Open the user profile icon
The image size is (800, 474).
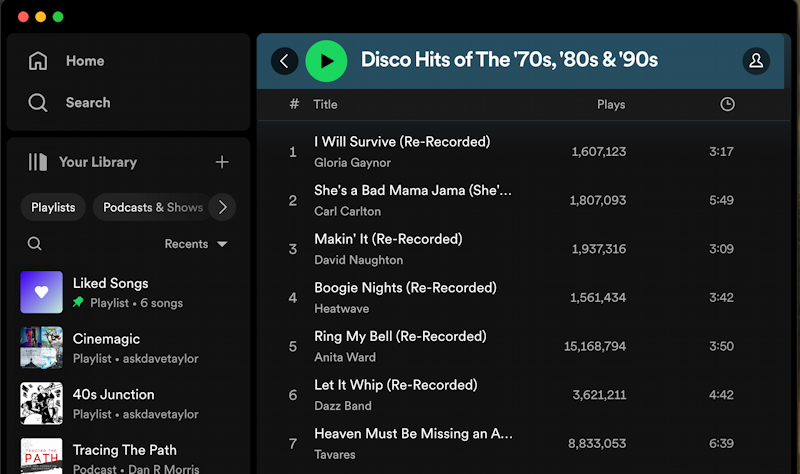756,61
